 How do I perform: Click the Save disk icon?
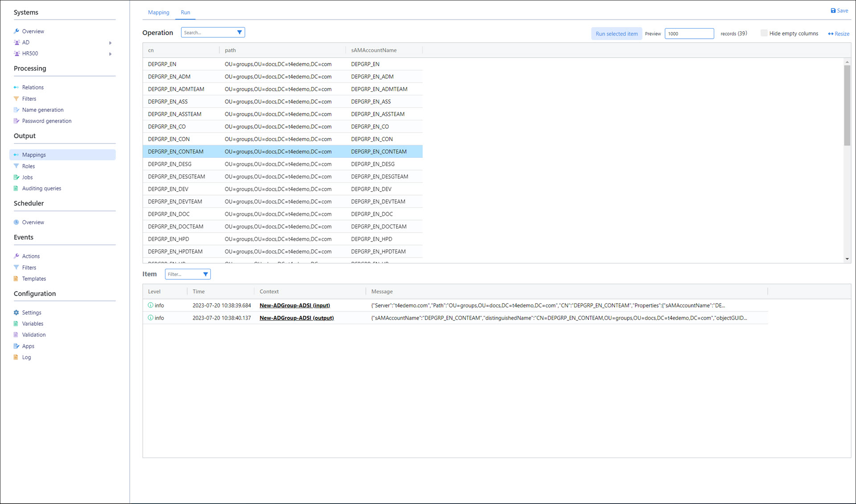click(x=833, y=11)
